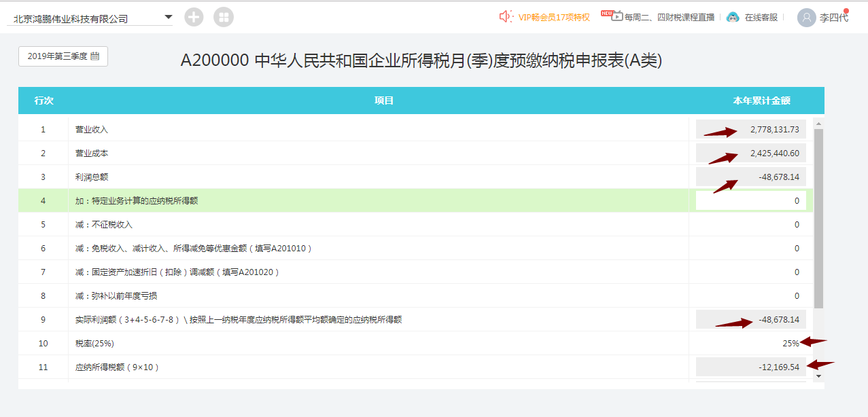Open the four-square grid icon

click(x=224, y=17)
